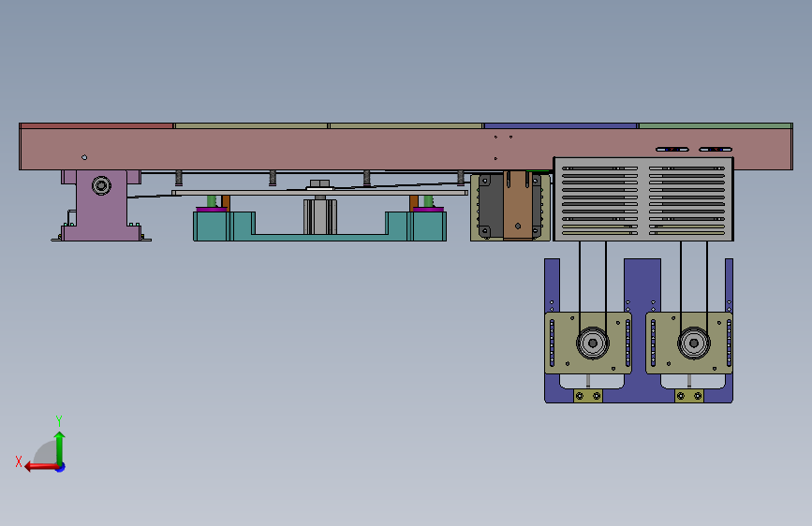The image size is (812, 526).
Task: Select the green top panel segment
Action: tap(716, 125)
